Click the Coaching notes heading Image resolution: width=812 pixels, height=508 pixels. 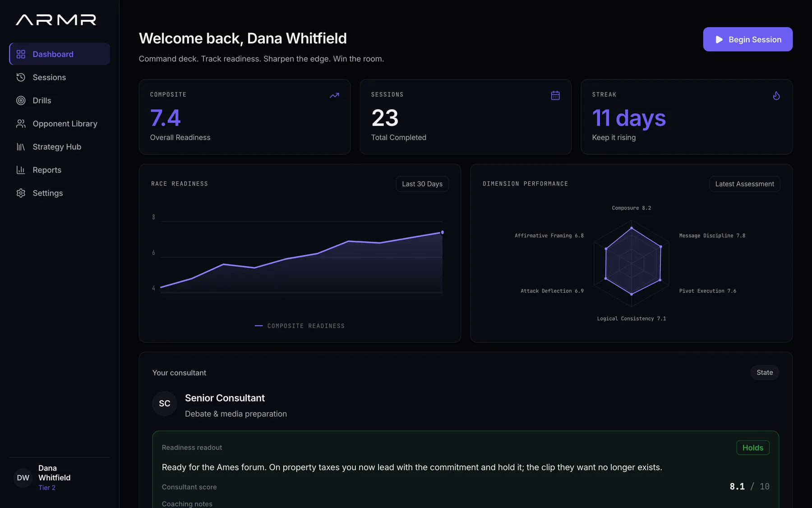click(187, 504)
